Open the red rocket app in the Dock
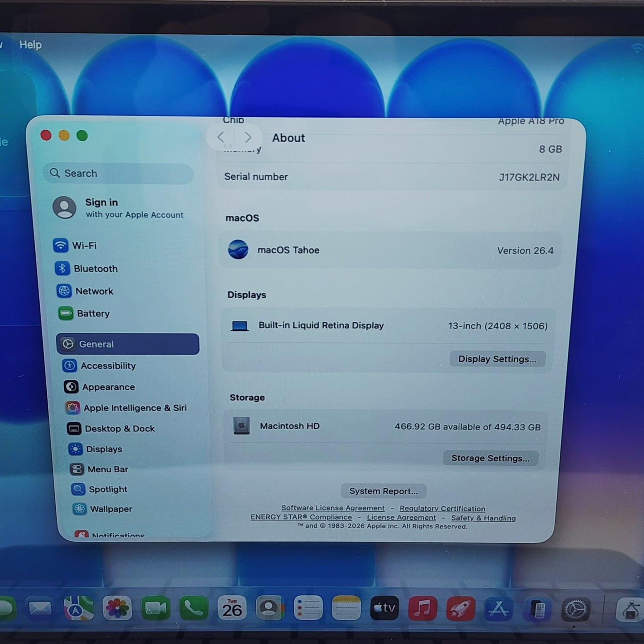Viewport: 644px width, 644px height. click(460, 609)
